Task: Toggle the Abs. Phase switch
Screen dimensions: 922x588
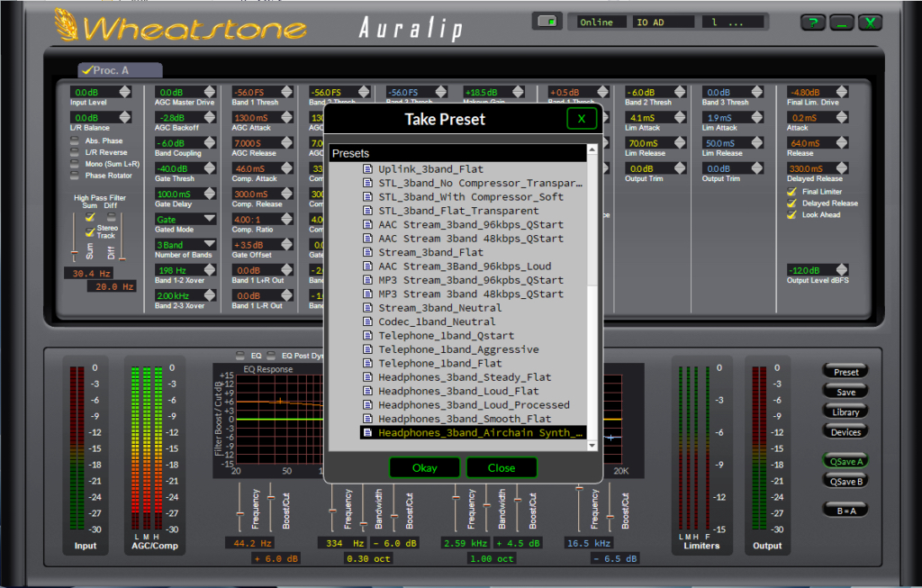Action: (75, 141)
